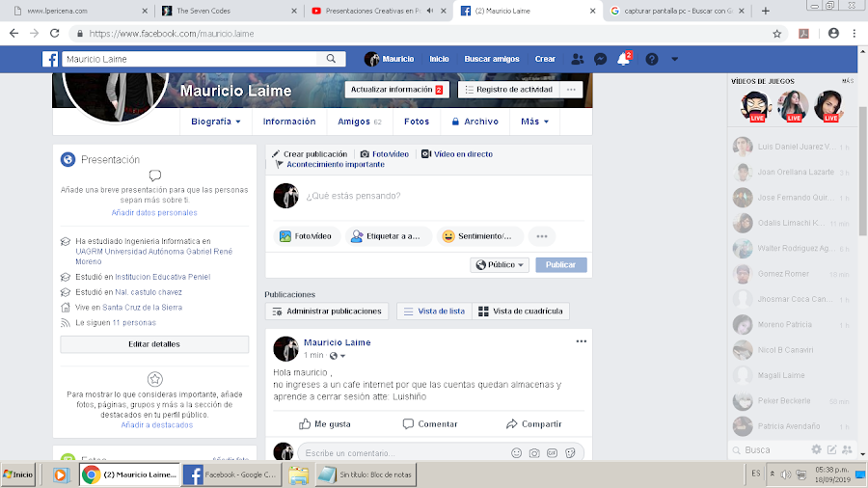The width and height of the screenshot is (868, 488).
Task: Click Actualizar información button
Action: 397,90
